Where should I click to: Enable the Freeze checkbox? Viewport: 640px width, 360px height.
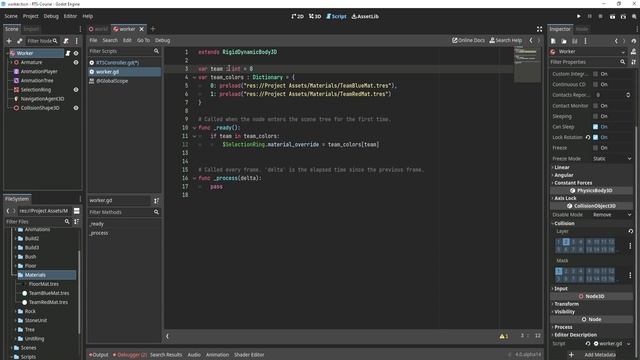coord(596,148)
